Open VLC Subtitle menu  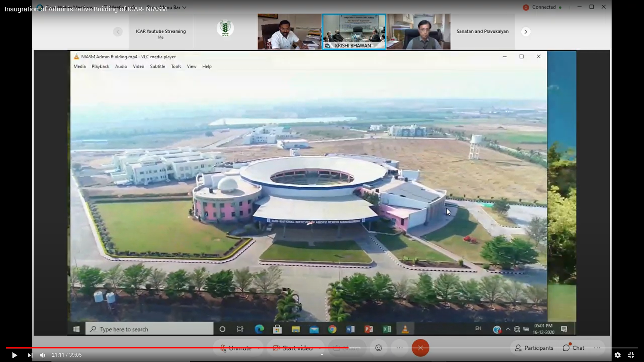click(x=157, y=66)
